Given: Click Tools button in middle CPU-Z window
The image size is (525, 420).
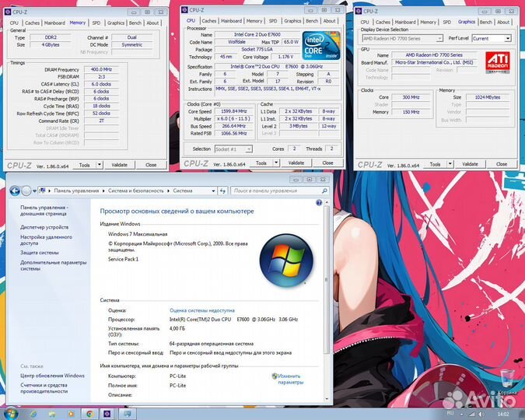Looking at the screenshot, I should click(x=261, y=163).
